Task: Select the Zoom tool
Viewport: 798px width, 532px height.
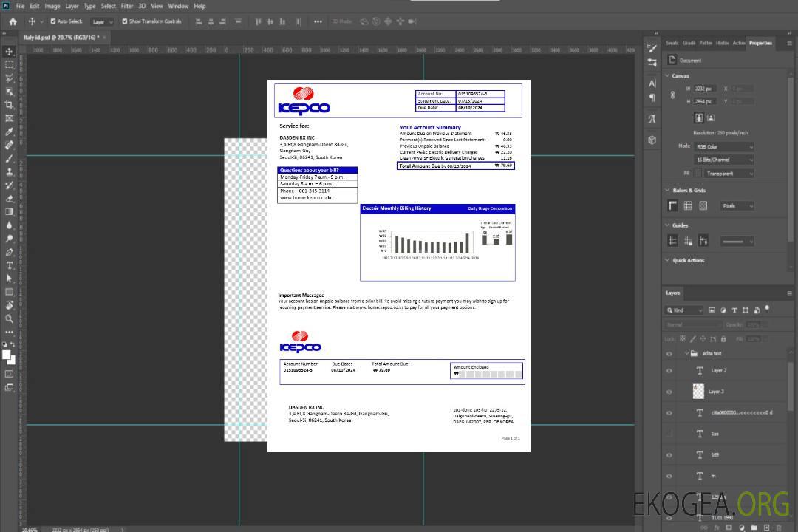Action: pyautogui.click(x=9, y=318)
